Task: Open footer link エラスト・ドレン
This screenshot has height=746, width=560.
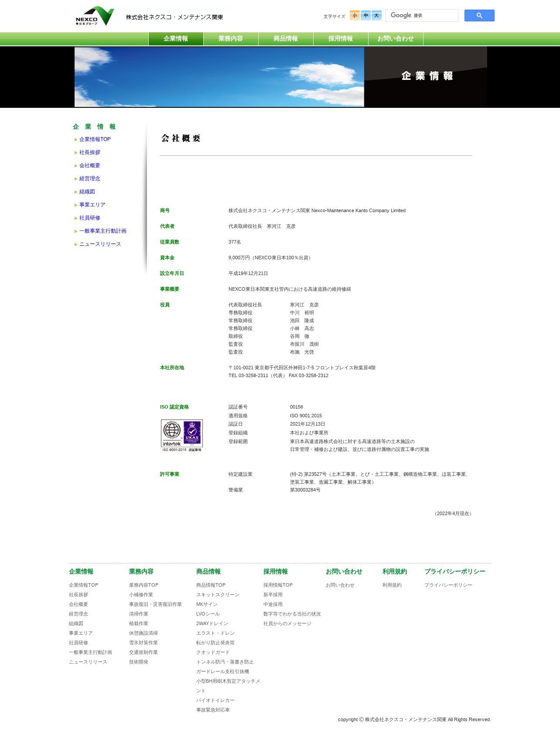Action: [215, 633]
